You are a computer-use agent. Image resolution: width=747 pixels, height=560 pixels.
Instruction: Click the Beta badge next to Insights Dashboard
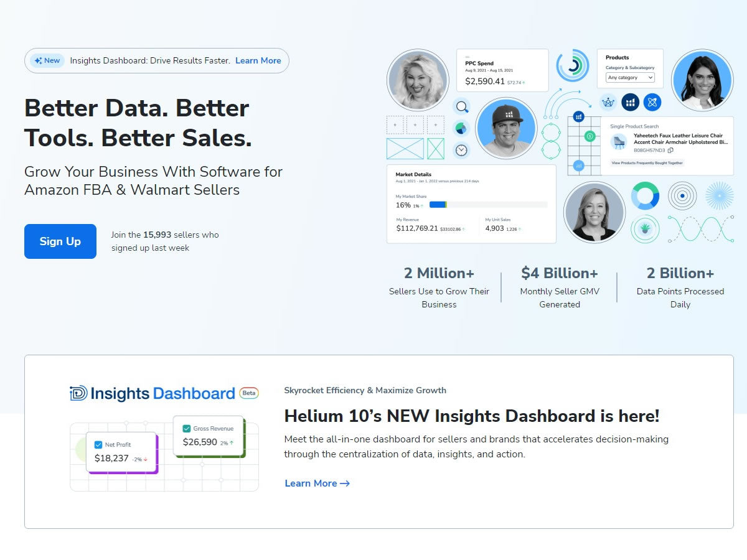coord(249,393)
